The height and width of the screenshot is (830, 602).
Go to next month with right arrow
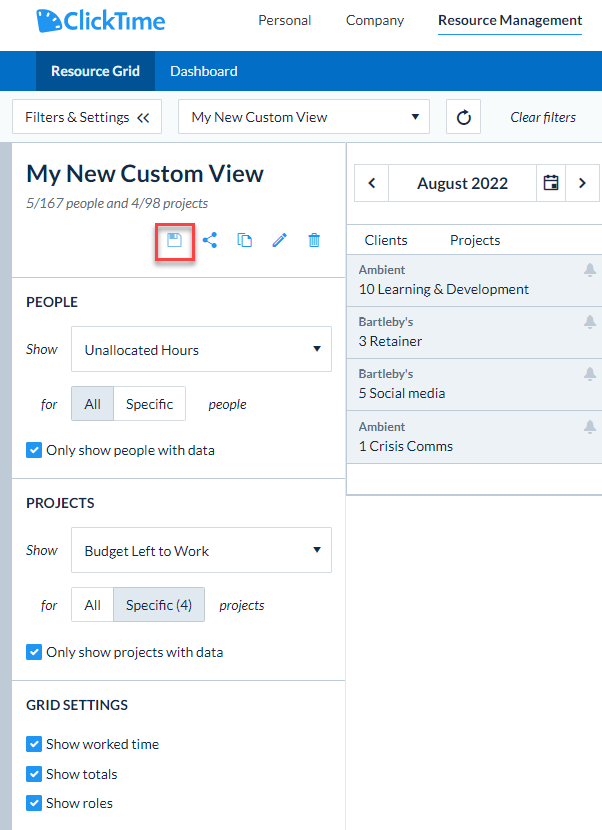(x=582, y=183)
